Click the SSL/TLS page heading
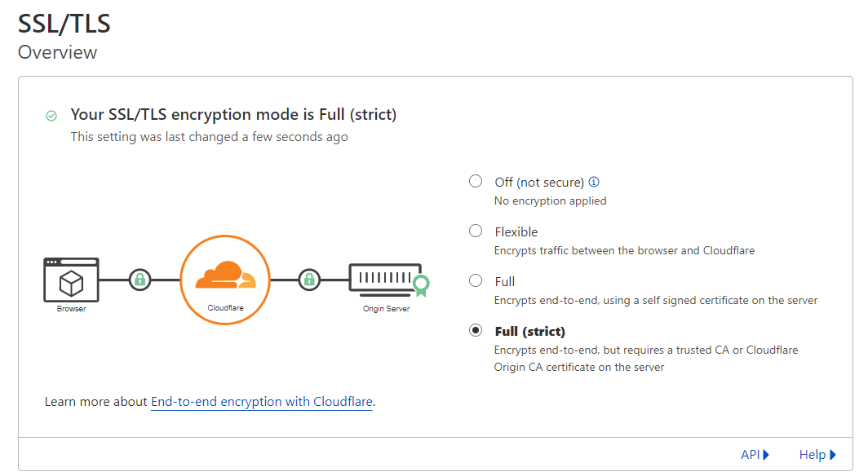 pyautogui.click(x=63, y=24)
